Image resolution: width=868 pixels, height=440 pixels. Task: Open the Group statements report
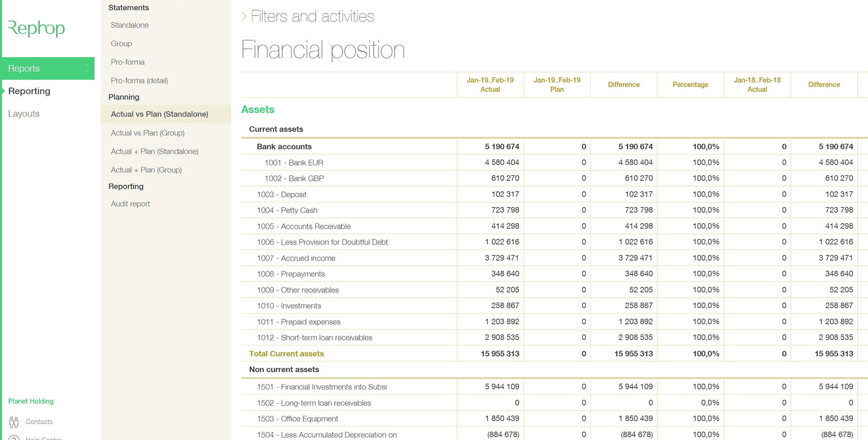(x=121, y=44)
